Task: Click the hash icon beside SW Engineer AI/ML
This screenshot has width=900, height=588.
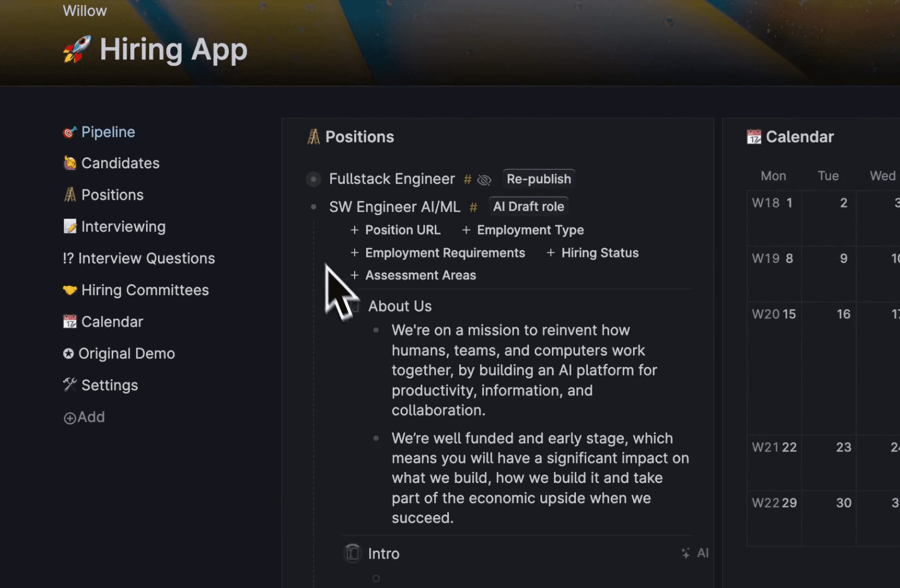Action: click(473, 207)
